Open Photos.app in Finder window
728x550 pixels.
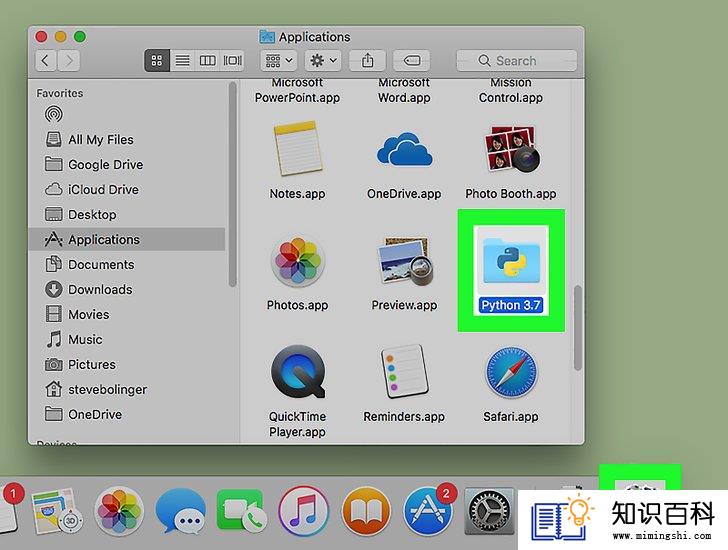(x=297, y=261)
